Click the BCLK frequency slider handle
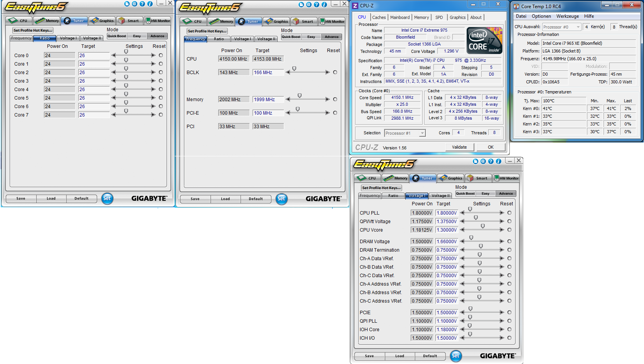The image size is (644, 364). (x=294, y=69)
